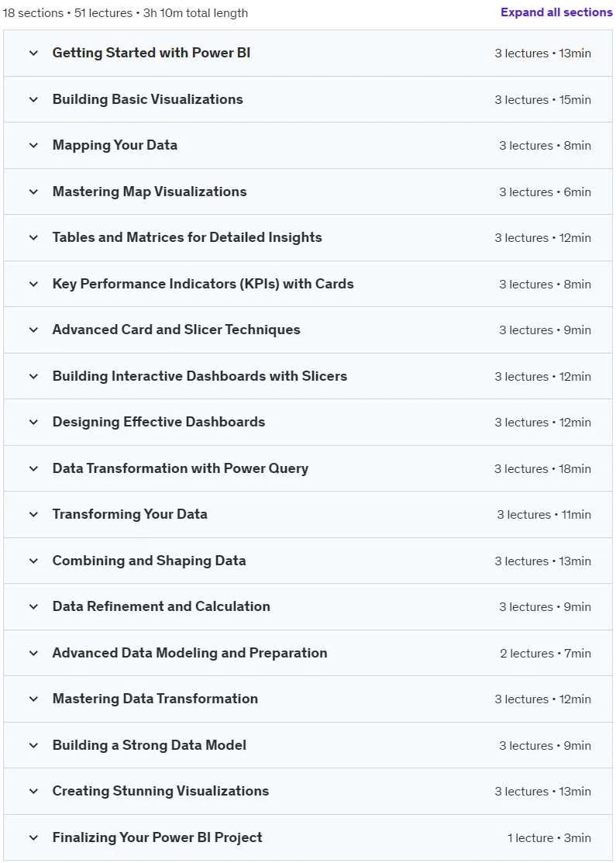Click the chevron beside Mapping Your Data
The width and height of the screenshot is (616, 863).
[33, 145]
